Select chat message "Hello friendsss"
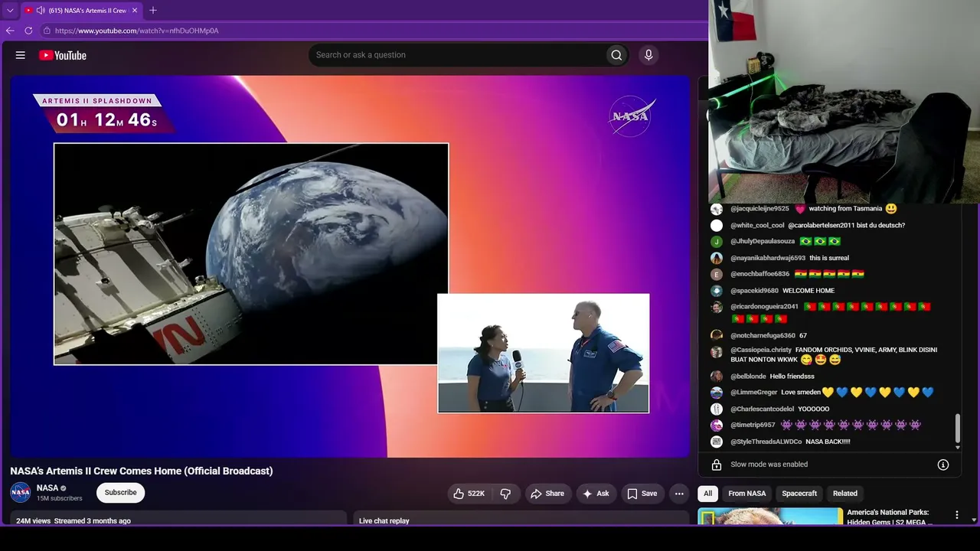The image size is (980, 551). (792, 377)
